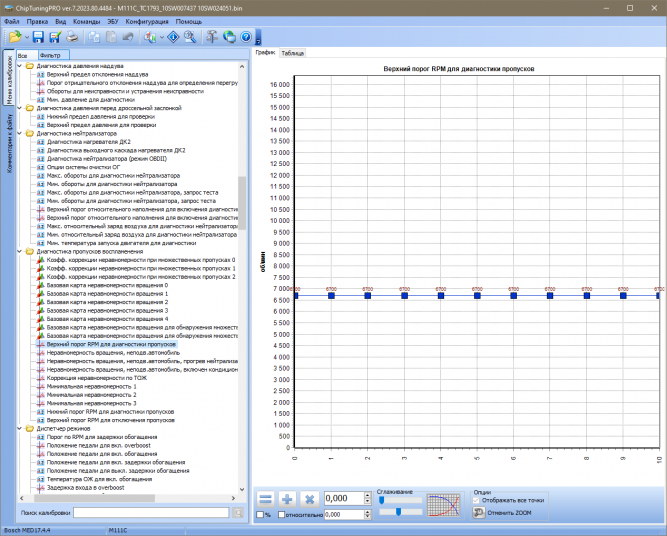Click the paste clipboard toolbar icon

pos(111,37)
